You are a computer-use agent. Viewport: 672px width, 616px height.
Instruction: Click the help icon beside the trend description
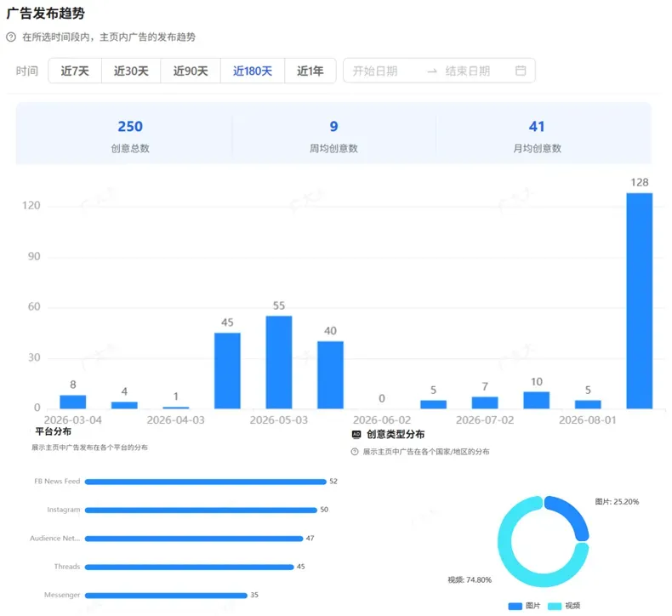(x=11, y=37)
